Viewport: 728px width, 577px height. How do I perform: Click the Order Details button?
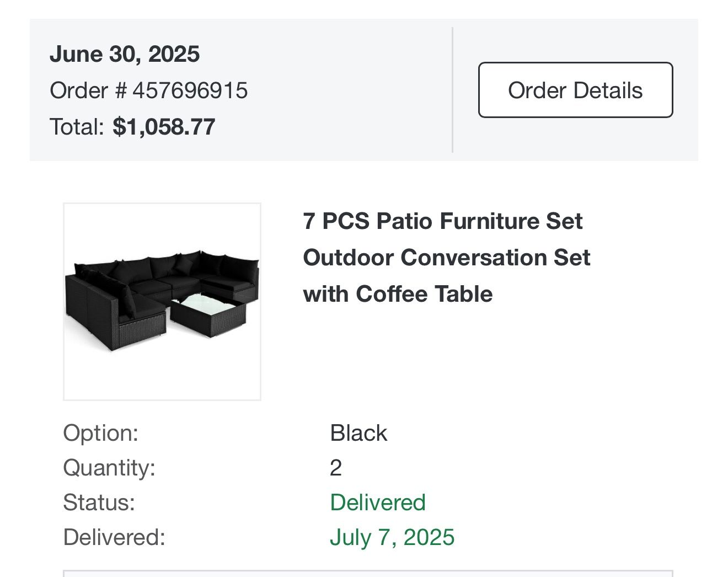(575, 89)
